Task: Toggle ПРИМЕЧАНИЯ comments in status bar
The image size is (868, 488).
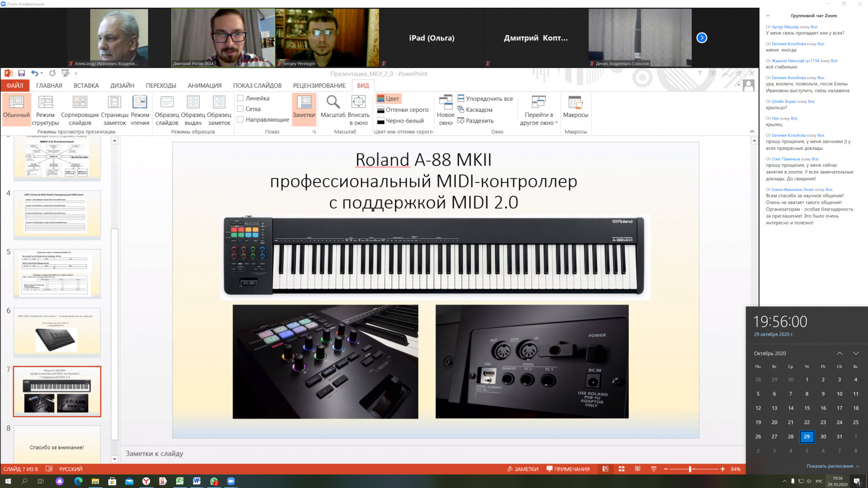Action: [x=568, y=469]
